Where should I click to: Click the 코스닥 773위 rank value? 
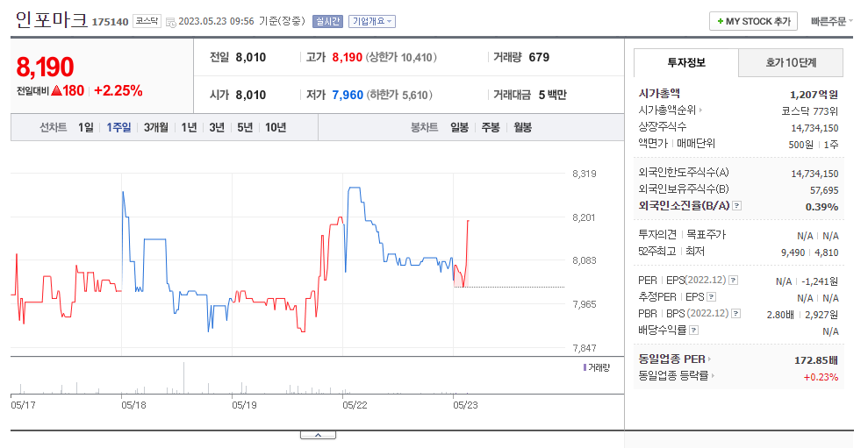809,111
